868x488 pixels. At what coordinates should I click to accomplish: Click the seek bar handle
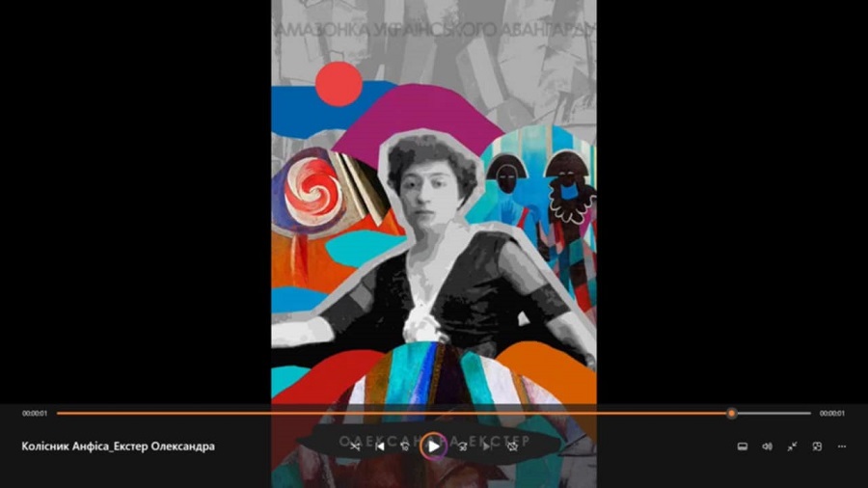[732, 413]
